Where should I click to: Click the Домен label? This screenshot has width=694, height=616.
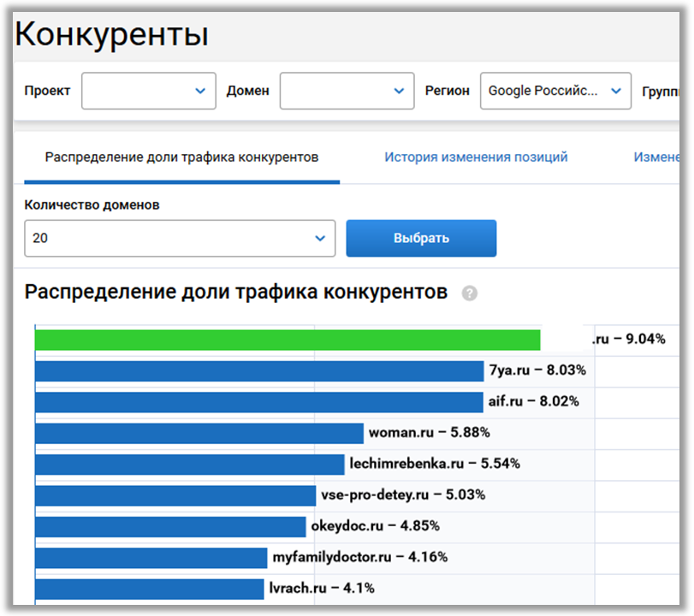tap(248, 91)
